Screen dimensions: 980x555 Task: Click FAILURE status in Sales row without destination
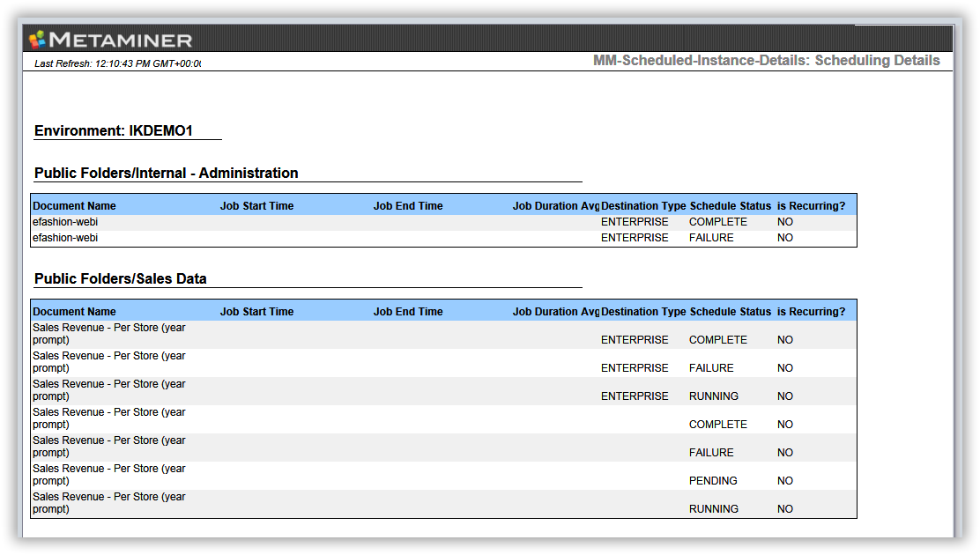(x=711, y=453)
